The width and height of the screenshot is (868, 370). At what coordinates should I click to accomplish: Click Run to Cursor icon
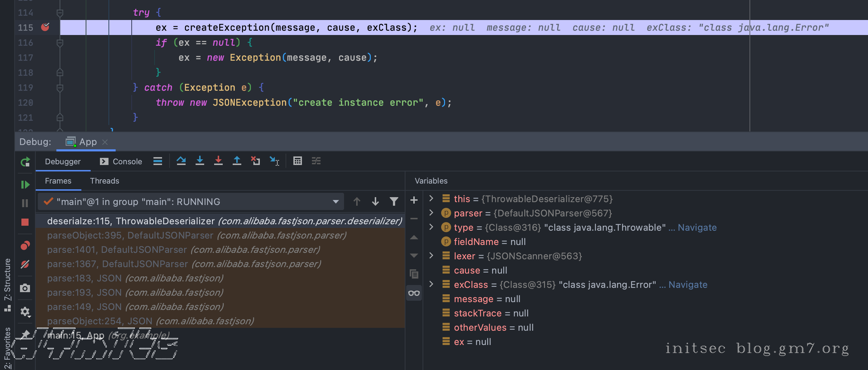(274, 161)
